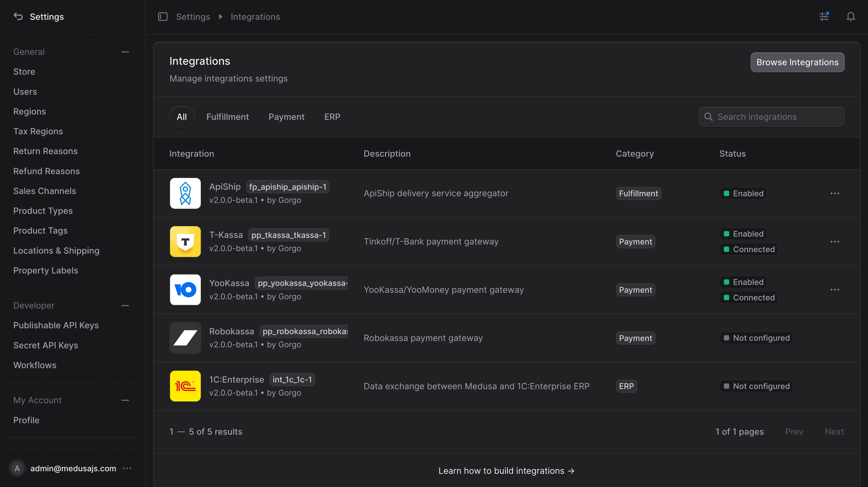Switch to the Payment filter tab
Screen dimensions: 868x487
pos(286,117)
